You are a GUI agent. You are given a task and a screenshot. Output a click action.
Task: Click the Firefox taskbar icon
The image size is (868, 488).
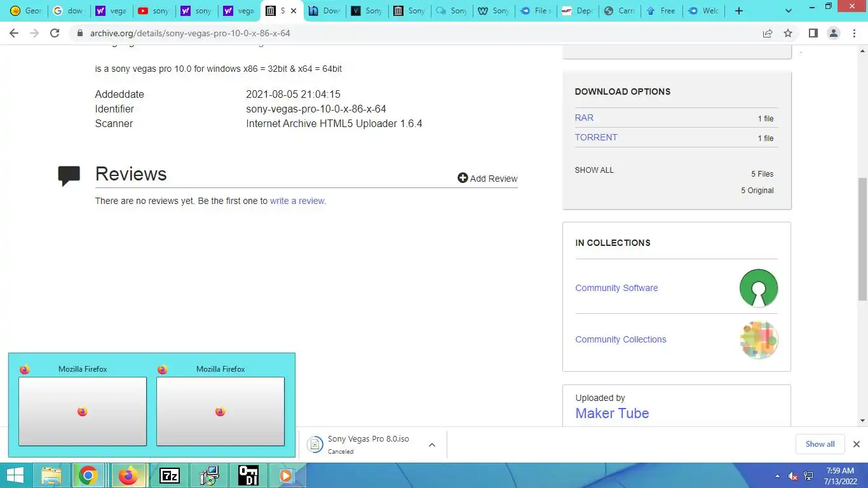128,475
